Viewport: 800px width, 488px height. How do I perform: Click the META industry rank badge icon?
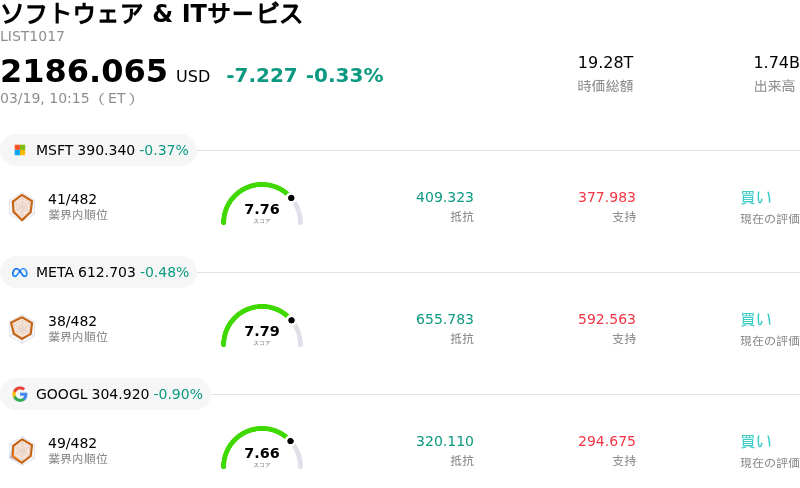tap(22, 329)
